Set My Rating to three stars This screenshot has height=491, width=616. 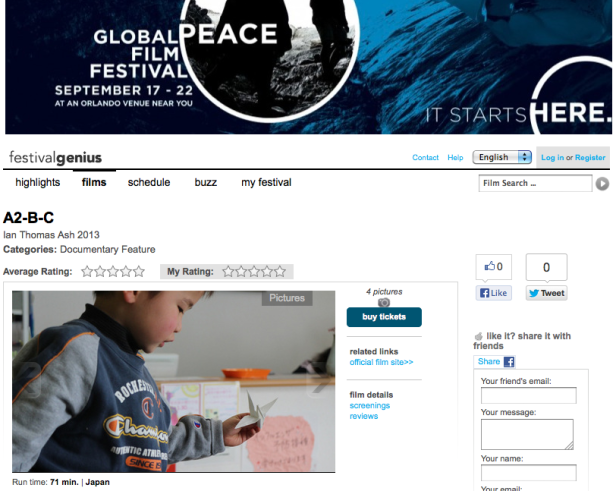click(x=254, y=271)
